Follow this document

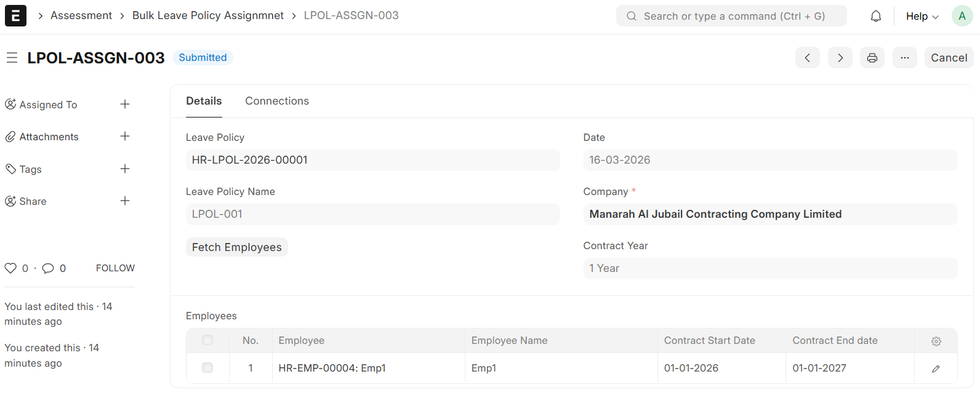click(x=115, y=268)
